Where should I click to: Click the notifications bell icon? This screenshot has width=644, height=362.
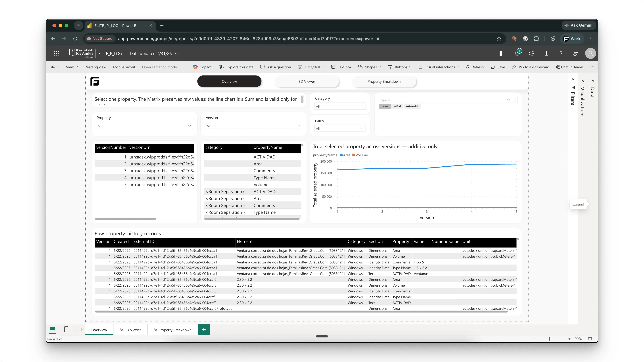[x=517, y=53]
